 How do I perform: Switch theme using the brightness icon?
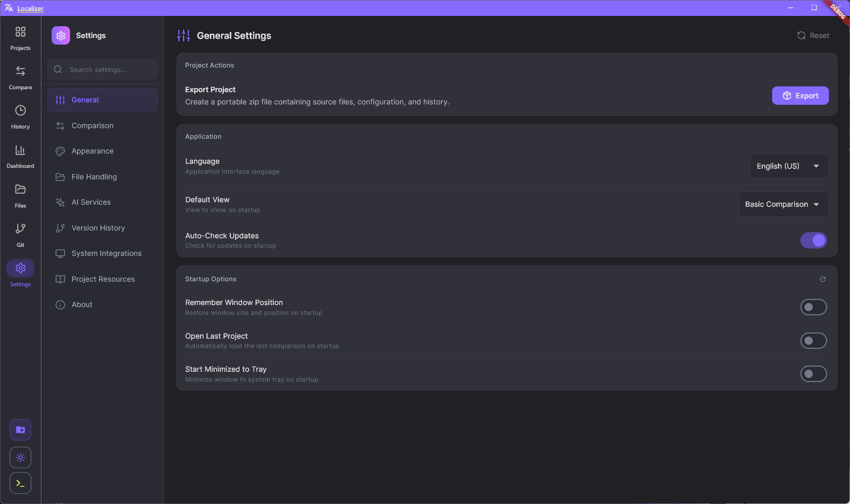tap(20, 457)
